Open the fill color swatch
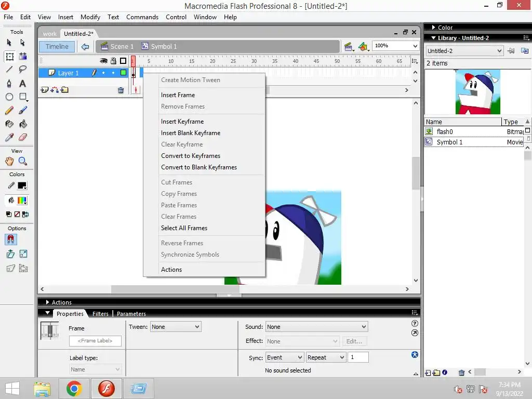This screenshot has height=399, width=532. point(22,200)
